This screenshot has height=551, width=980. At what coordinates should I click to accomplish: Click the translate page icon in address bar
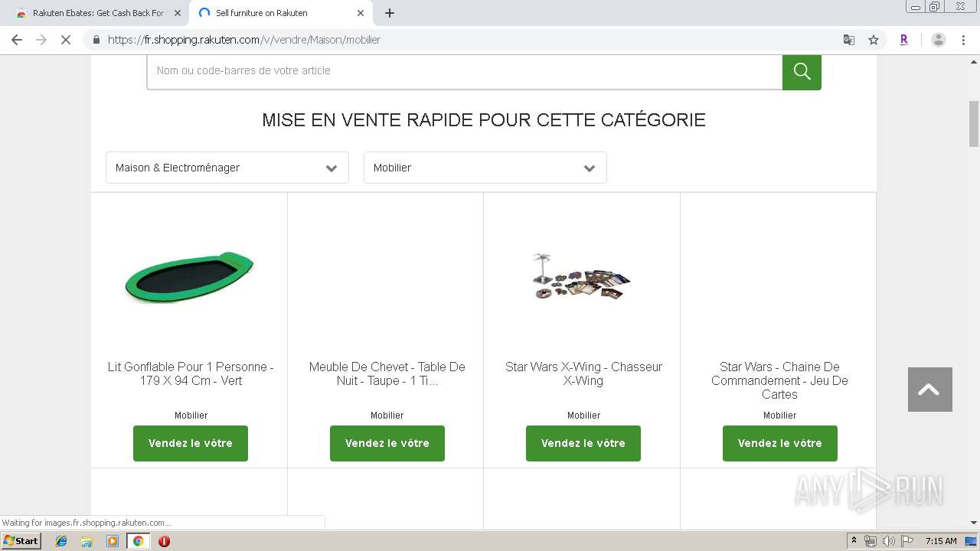coord(849,40)
